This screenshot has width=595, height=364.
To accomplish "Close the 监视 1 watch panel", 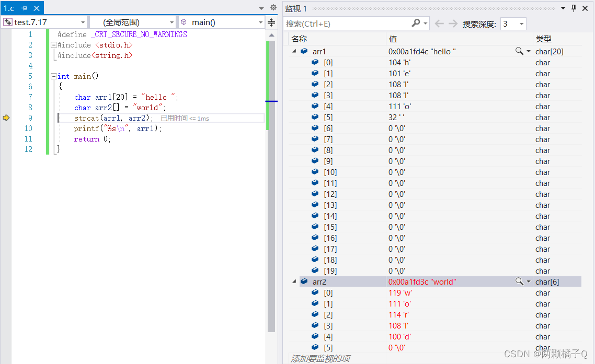I will (585, 8).
